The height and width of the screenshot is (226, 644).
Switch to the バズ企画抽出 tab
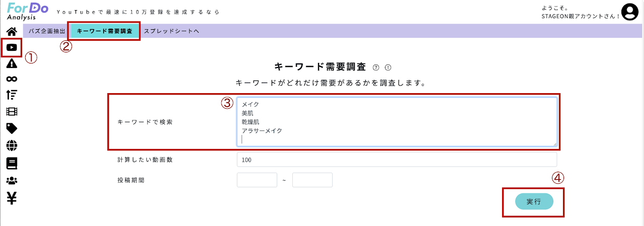[47, 31]
